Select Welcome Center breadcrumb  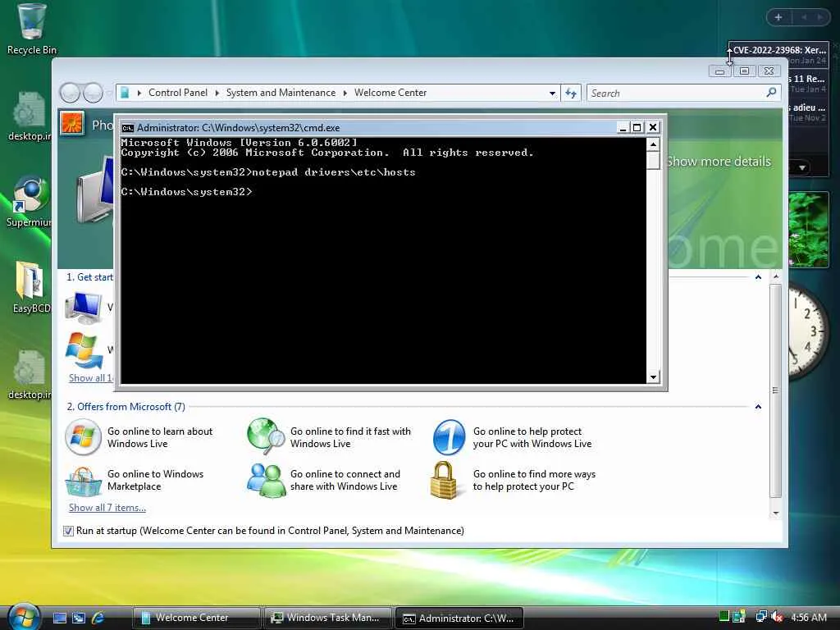tap(390, 93)
